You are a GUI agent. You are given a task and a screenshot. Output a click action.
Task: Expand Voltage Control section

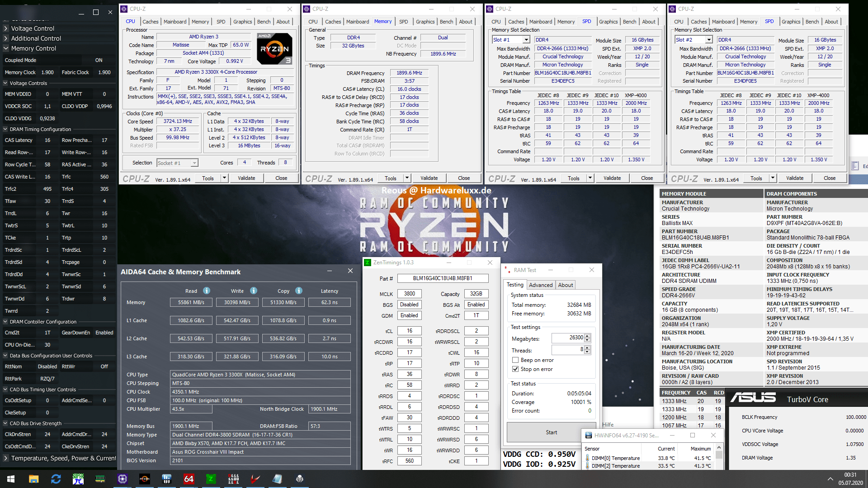click(33, 28)
